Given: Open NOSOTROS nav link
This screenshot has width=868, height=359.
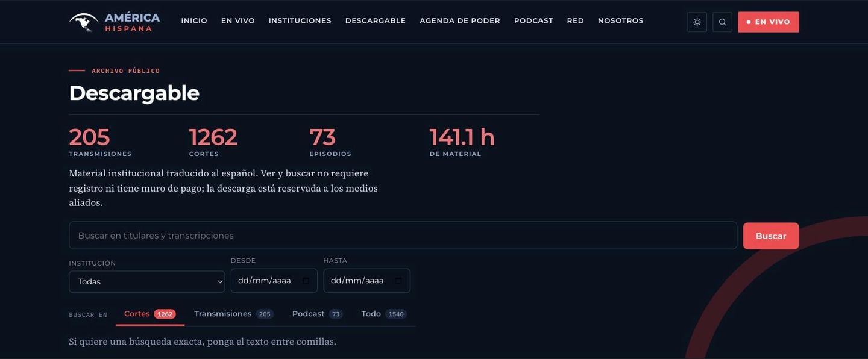Looking at the screenshot, I should click(x=621, y=20).
